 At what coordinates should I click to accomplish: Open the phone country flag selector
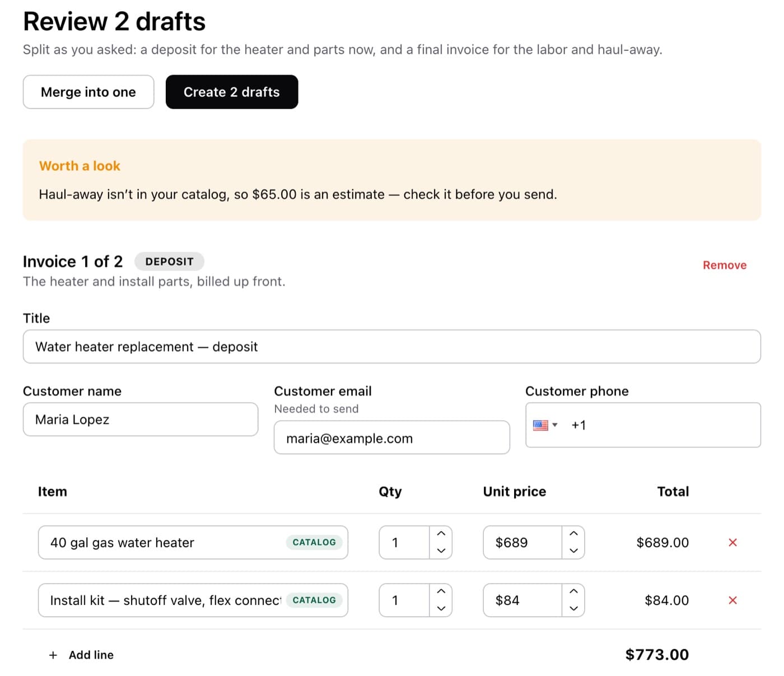[x=545, y=425]
